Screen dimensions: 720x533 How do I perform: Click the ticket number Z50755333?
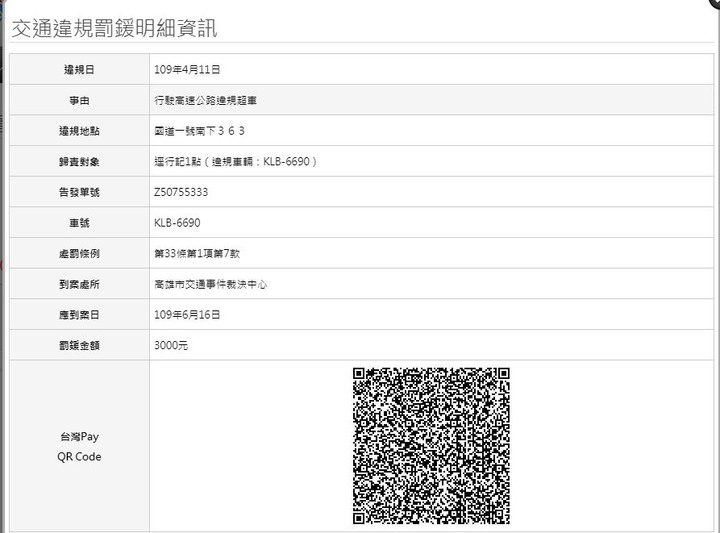[x=181, y=192]
